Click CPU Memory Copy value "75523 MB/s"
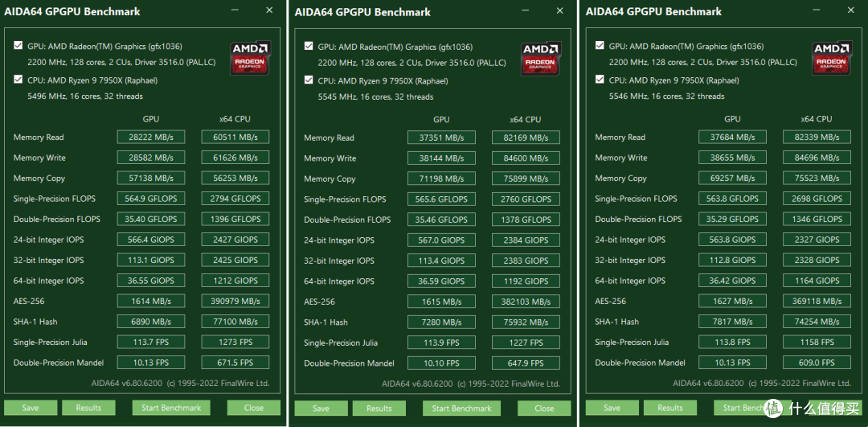 [817, 179]
